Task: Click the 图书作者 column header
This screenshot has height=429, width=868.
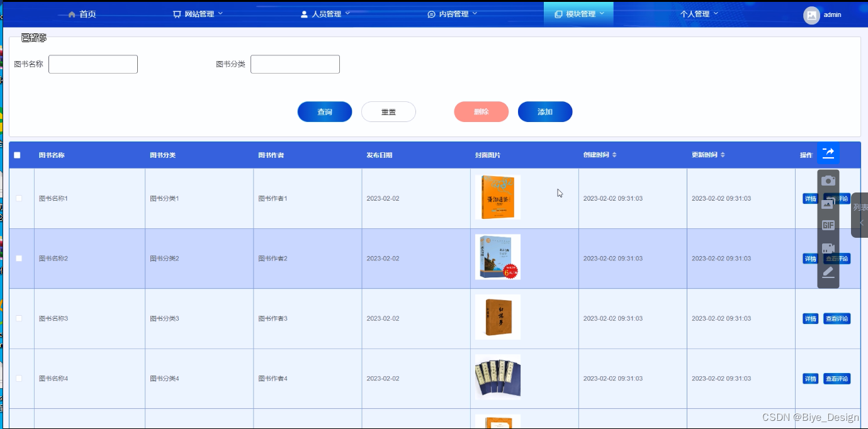Action: (271, 155)
